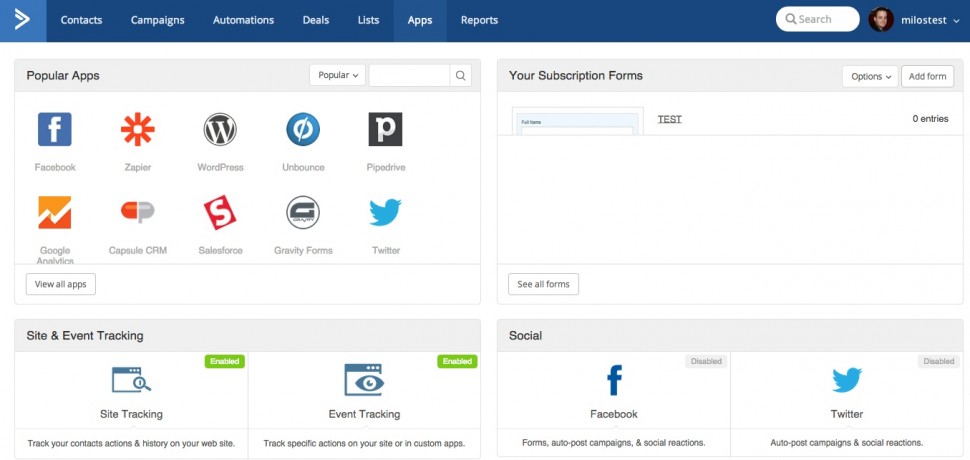
Task: Open the Gravity Forms app icon
Action: (x=303, y=212)
